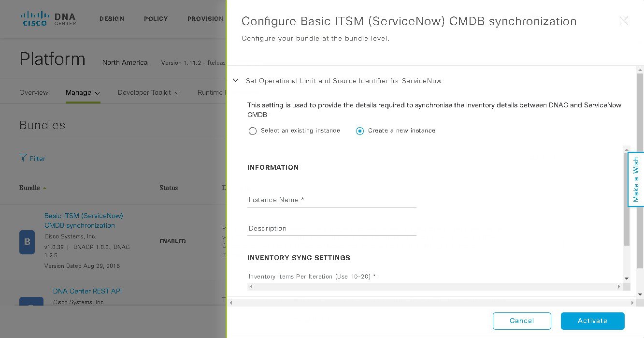This screenshot has width=644, height=338.
Task: Click the Cancel button
Action: pyautogui.click(x=522, y=321)
